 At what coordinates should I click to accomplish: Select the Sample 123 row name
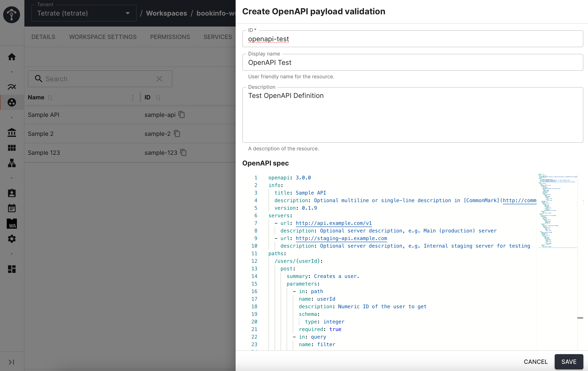click(44, 153)
